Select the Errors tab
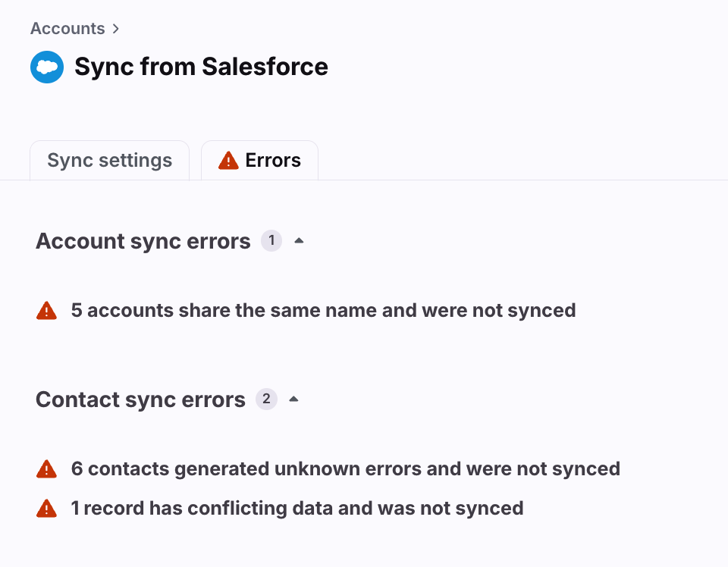This screenshot has width=728, height=567. [x=259, y=161]
